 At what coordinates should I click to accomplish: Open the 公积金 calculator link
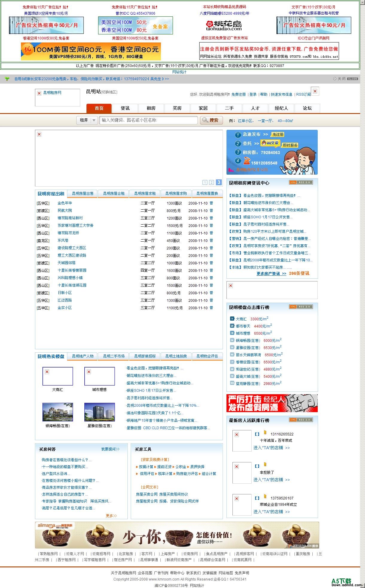[x=181, y=467]
